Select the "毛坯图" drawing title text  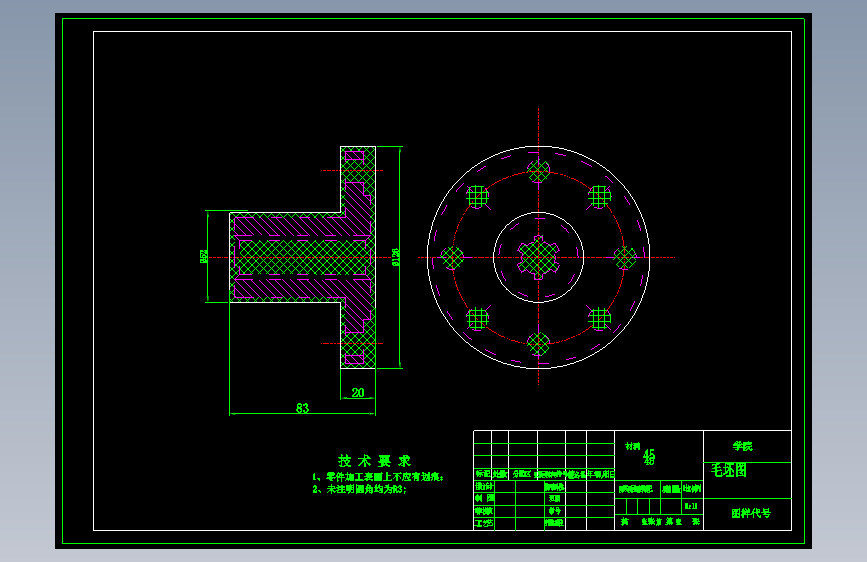click(729, 470)
